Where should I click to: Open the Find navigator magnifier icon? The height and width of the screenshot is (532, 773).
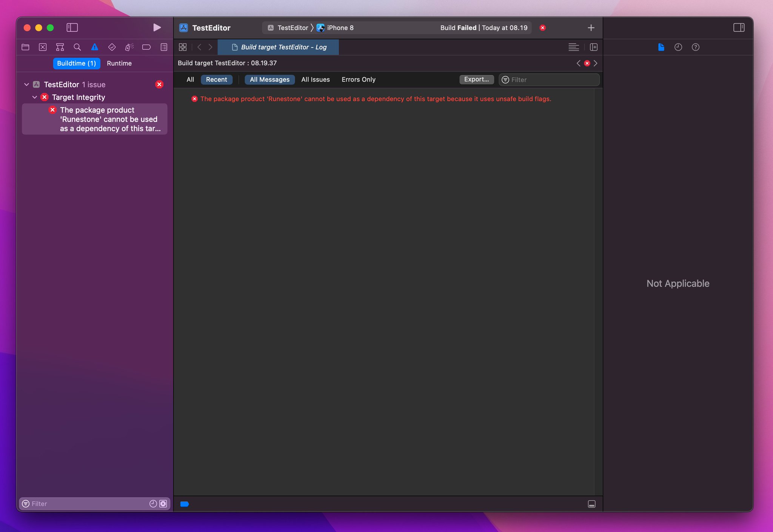coord(77,47)
